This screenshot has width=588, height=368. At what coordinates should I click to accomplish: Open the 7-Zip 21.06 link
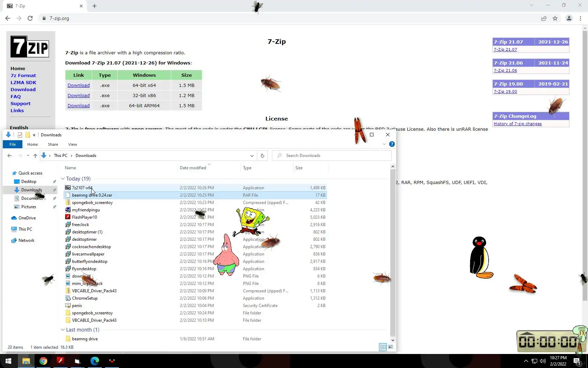(505, 70)
